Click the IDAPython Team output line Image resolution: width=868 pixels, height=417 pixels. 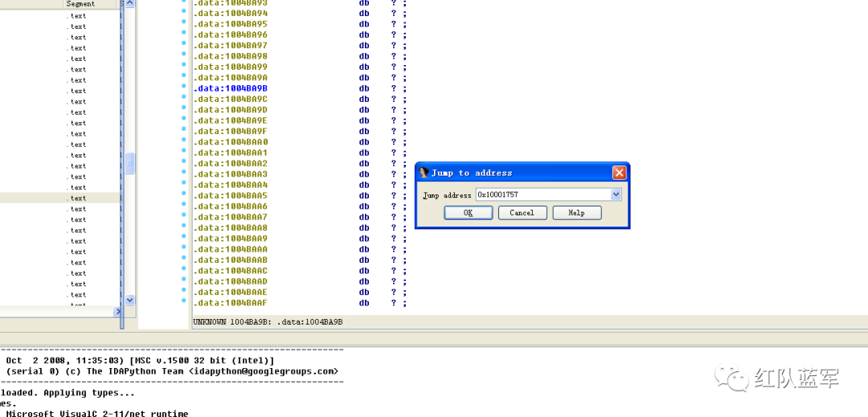pyautogui.click(x=172, y=372)
